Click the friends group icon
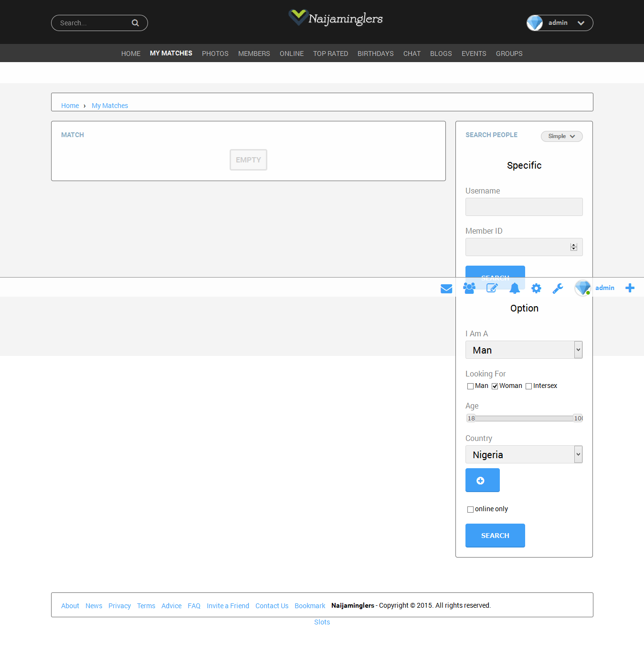 pyautogui.click(x=469, y=288)
